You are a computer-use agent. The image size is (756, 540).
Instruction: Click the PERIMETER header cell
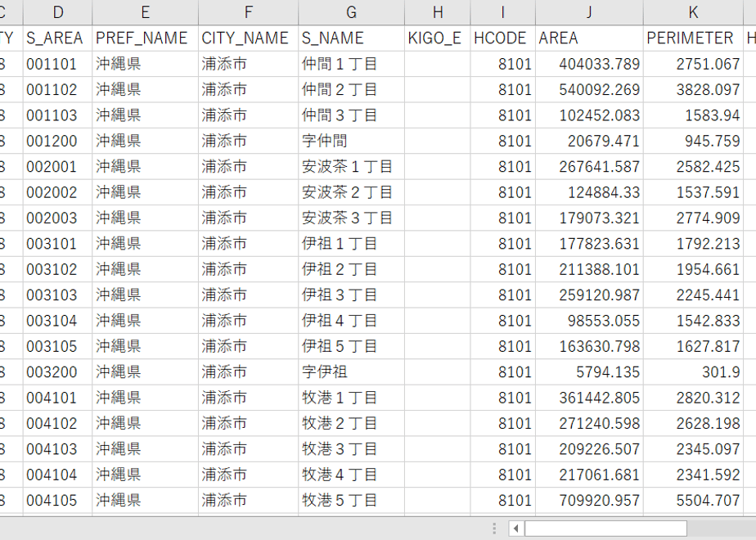[693, 38]
